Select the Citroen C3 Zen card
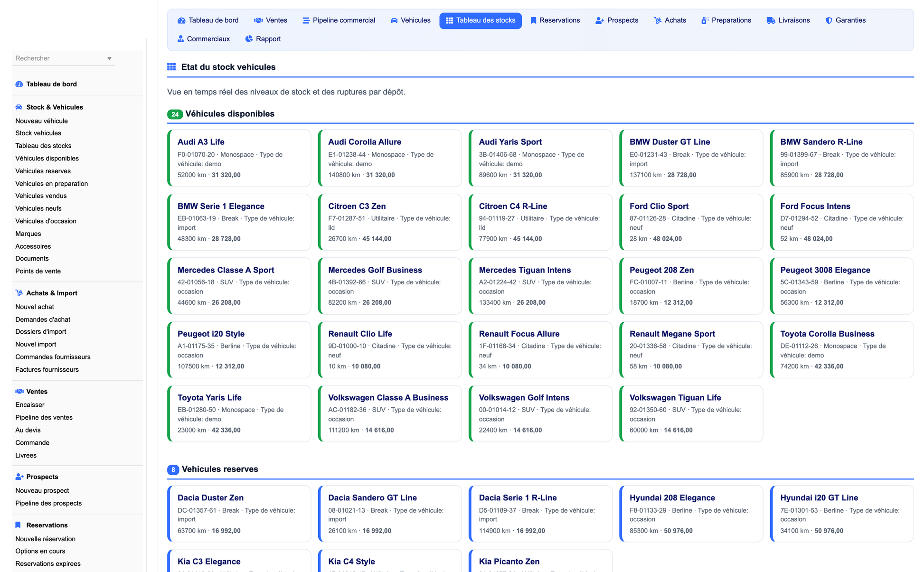 (390, 222)
